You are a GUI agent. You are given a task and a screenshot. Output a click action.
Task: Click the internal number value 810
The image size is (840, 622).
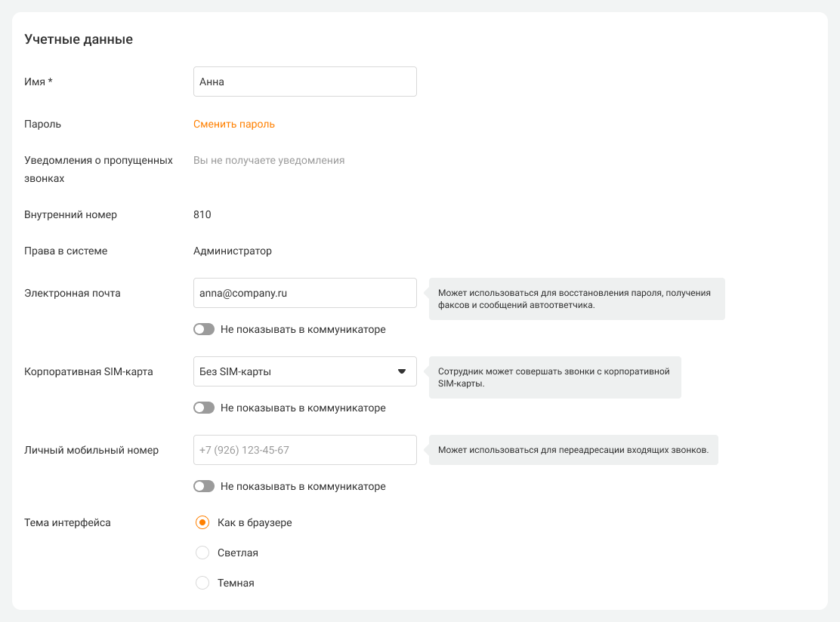click(x=202, y=214)
